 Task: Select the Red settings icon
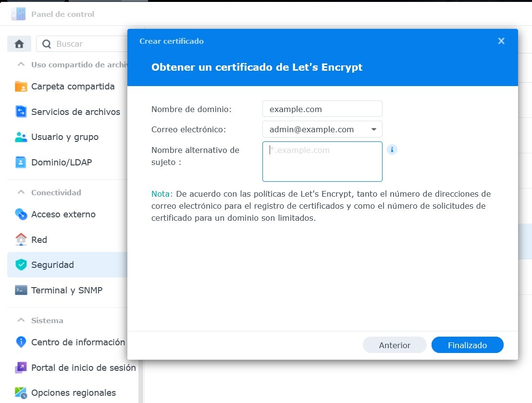(21, 239)
